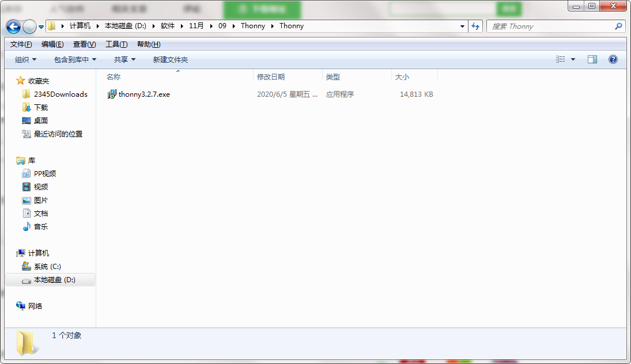
Task: Click 网络 in the navigation pane
Action: click(35, 306)
